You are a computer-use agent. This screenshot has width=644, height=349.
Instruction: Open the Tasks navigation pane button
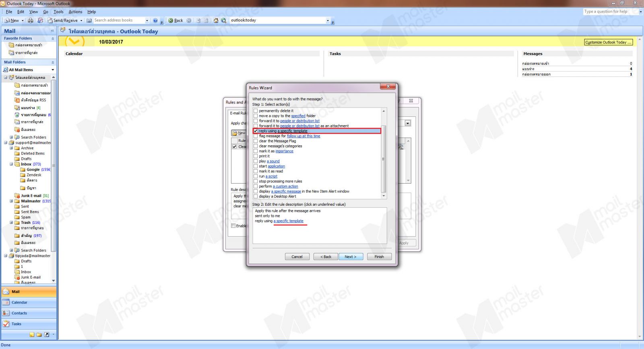(29, 324)
